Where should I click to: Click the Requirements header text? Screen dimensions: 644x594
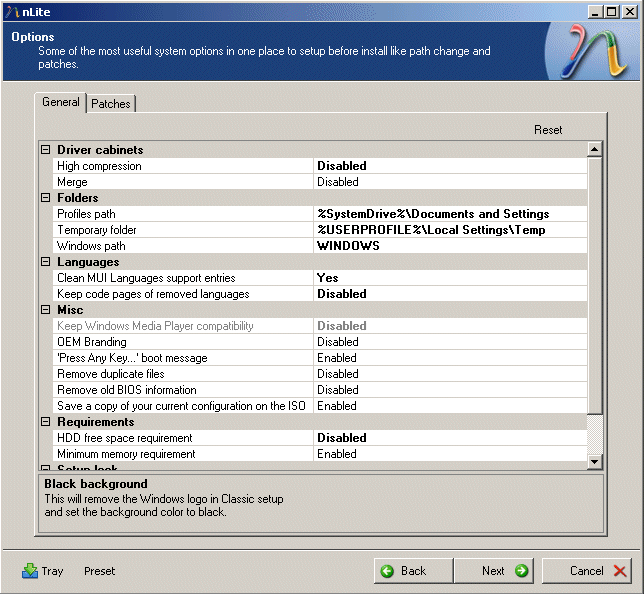click(96, 421)
